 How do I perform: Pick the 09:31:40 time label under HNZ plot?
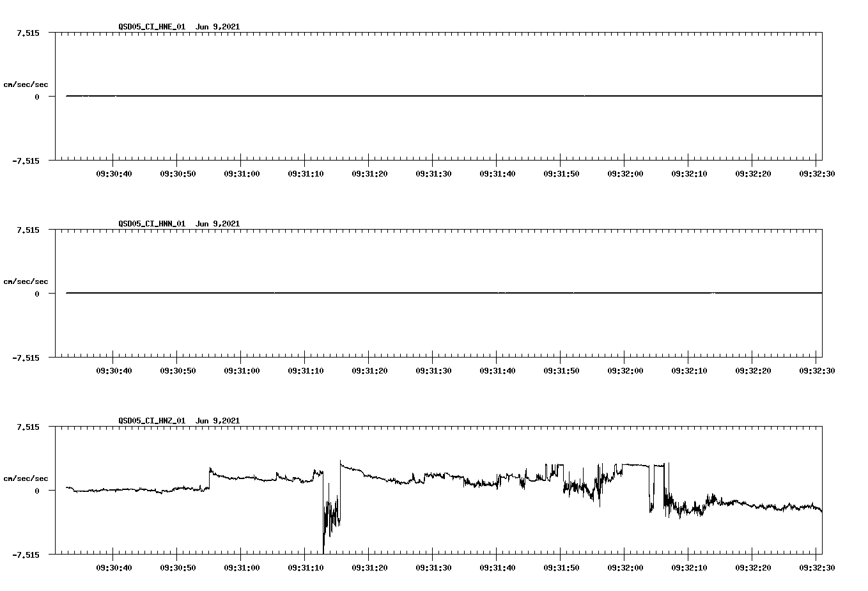pos(497,567)
